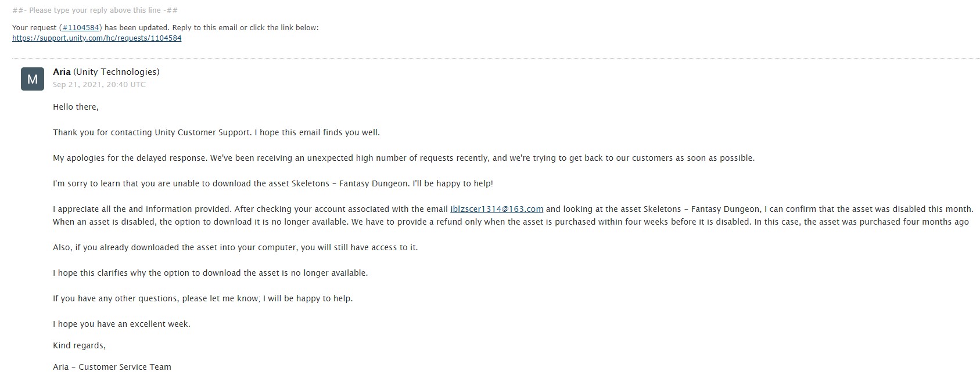980x382 pixels.
Task: Click the 'If you have any other questions' line
Action: (203, 298)
